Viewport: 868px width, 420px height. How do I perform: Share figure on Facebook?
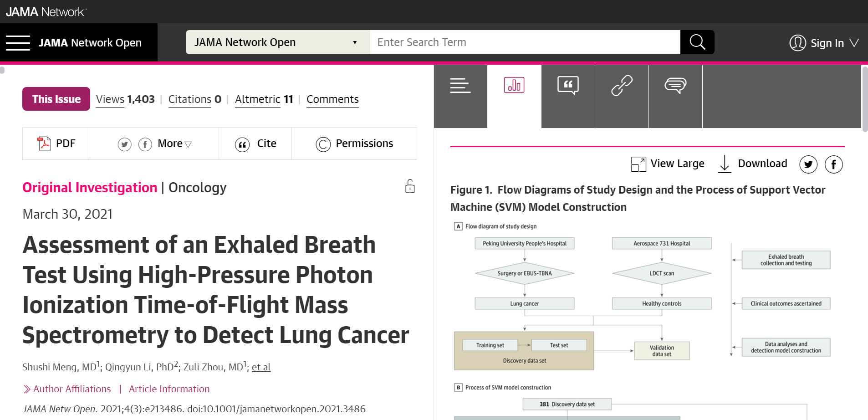pyautogui.click(x=834, y=164)
